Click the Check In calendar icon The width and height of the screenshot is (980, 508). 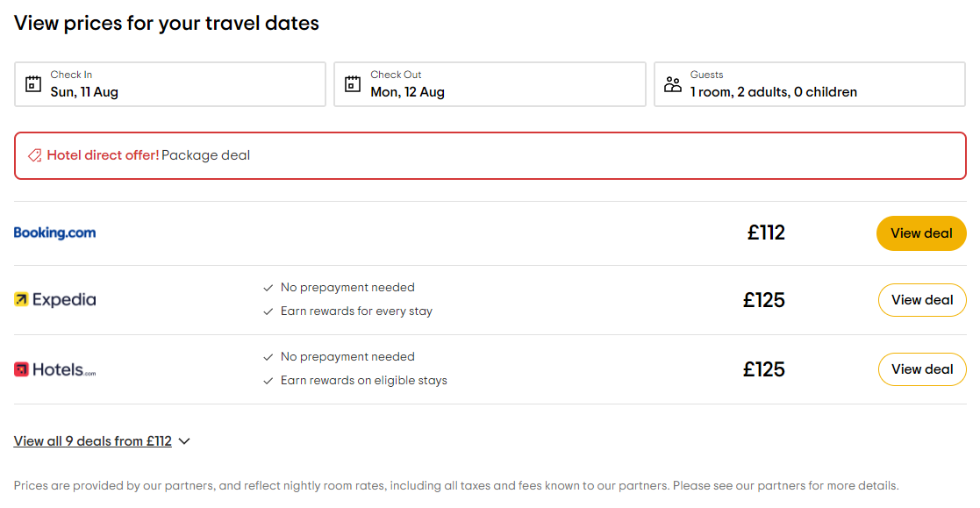click(33, 84)
